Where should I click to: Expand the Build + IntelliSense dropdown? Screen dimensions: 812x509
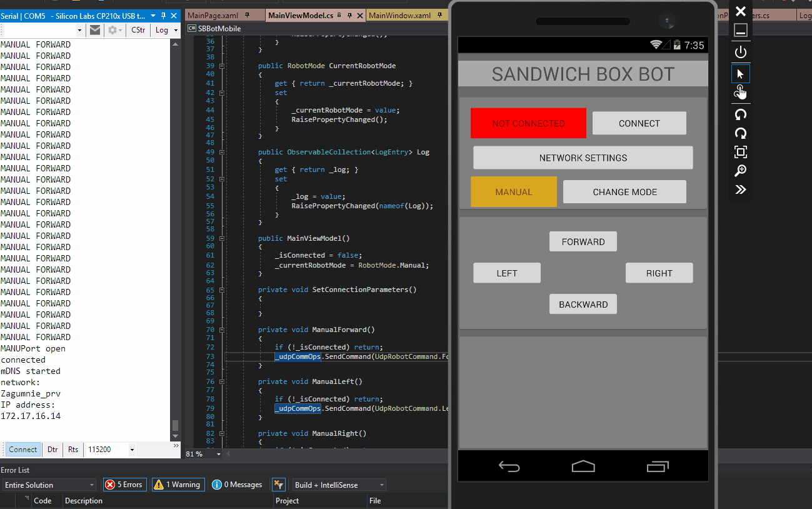click(x=339, y=485)
